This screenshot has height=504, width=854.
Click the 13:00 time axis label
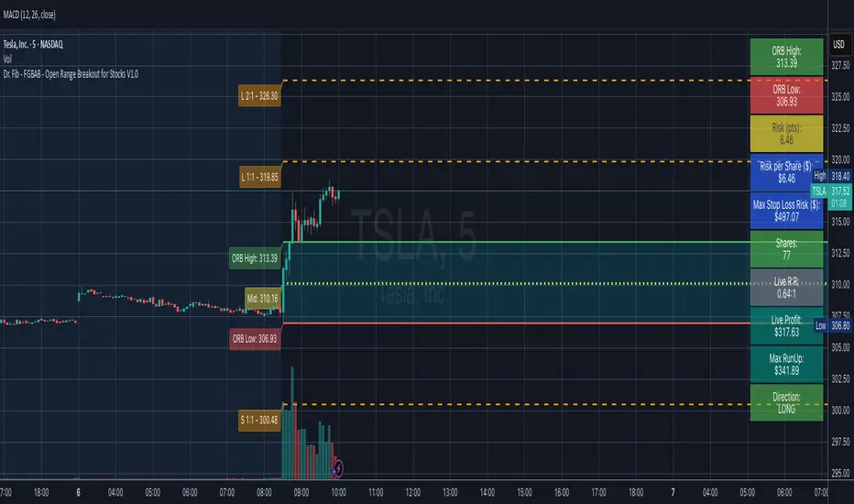click(x=450, y=493)
